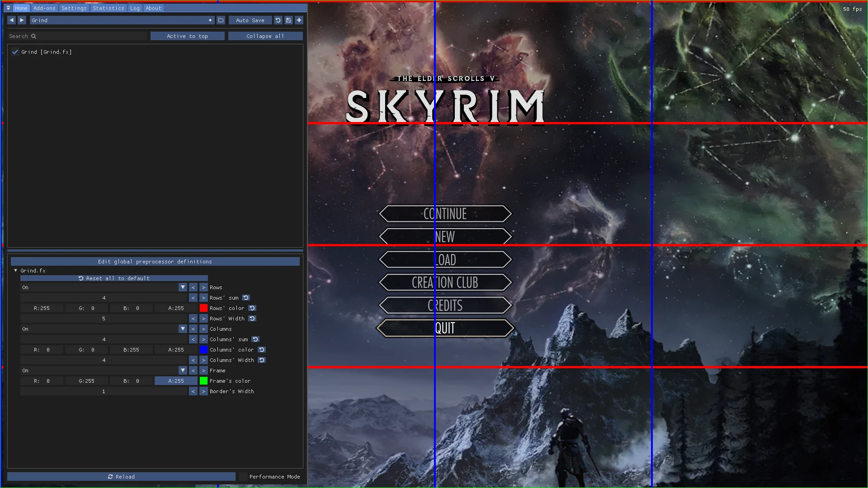This screenshot has width=868, height=488.
Task: Select previous Rows option with left arrow
Action: point(193,287)
